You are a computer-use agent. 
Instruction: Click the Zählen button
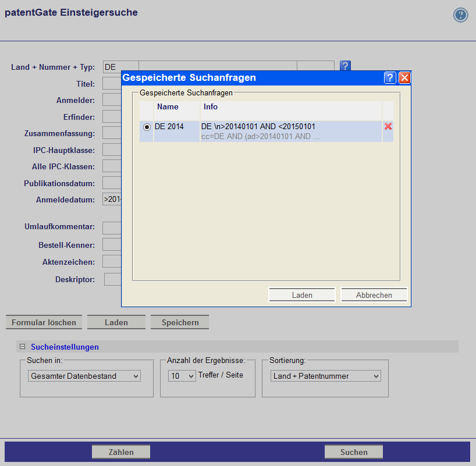coord(121,451)
